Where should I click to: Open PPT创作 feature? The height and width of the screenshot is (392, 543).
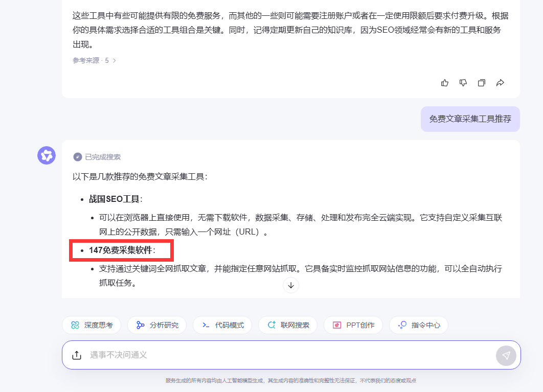[x=353, y=325]
